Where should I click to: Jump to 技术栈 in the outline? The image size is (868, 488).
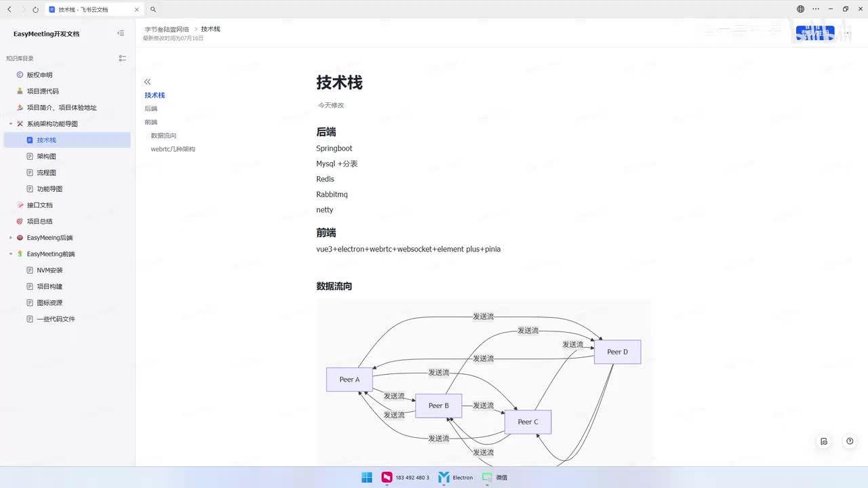155,95
